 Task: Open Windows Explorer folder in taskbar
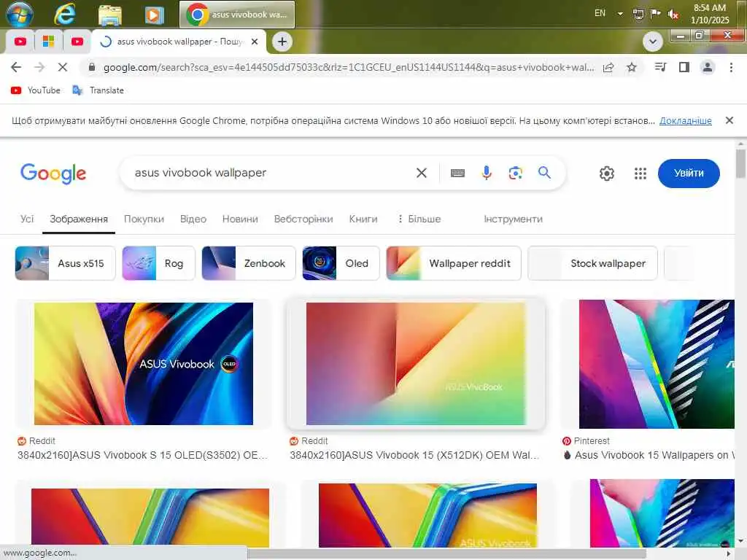click(x=110, y=15)
